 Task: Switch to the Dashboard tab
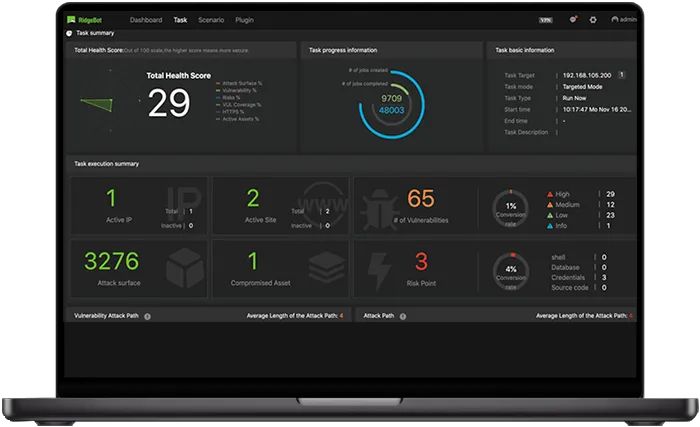click(x=146, y=20)
